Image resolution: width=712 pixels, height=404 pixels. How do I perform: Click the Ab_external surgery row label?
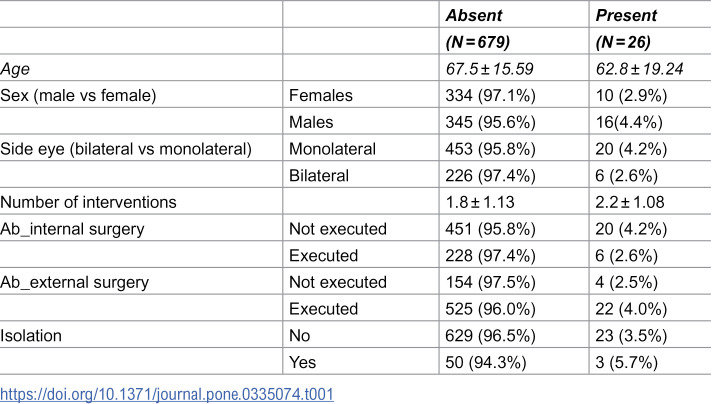tap(74, 282)
